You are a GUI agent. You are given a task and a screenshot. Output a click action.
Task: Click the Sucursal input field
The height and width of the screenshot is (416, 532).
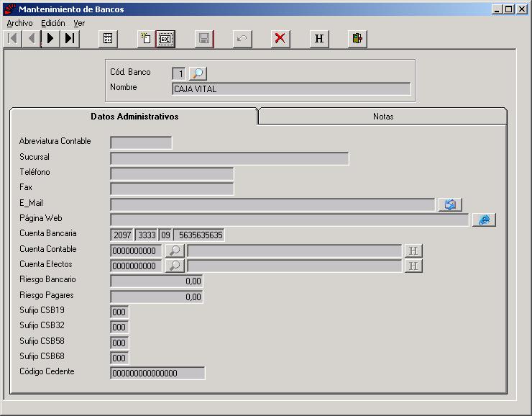click(230, 158)
